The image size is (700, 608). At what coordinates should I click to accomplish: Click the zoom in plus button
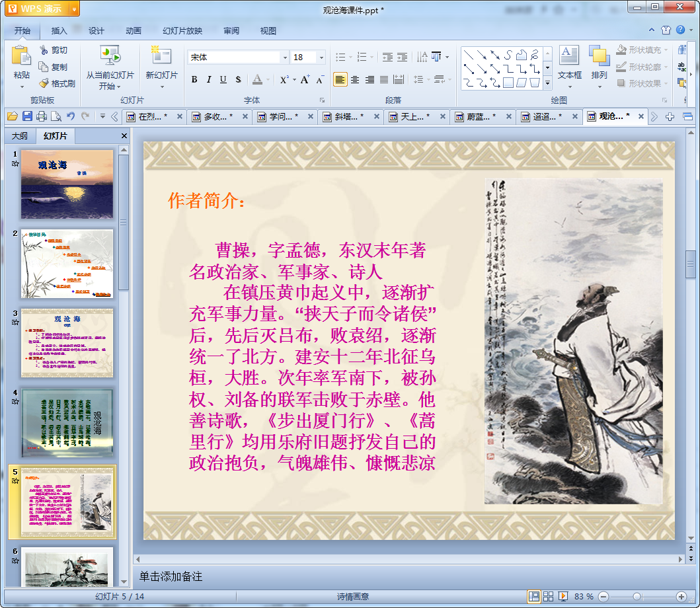(681, 596)
